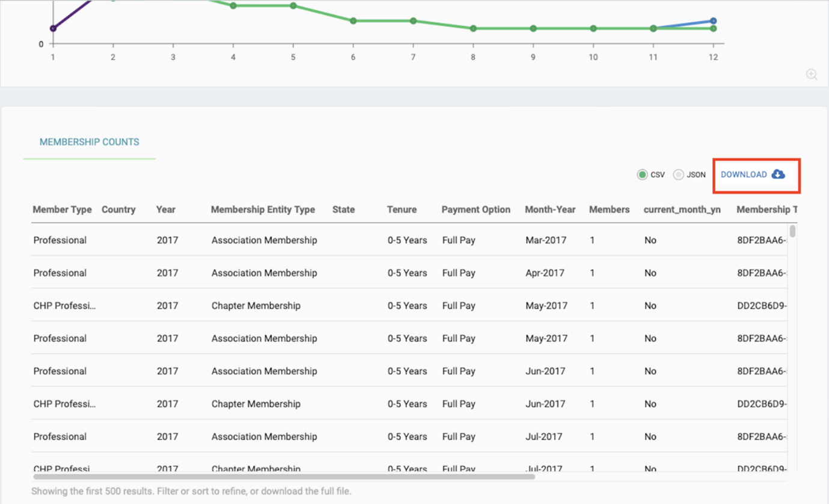The height and width of the screenshot is (504, 829).
Task: Sort by current_month_yn column header
Action: coord(682,210)
